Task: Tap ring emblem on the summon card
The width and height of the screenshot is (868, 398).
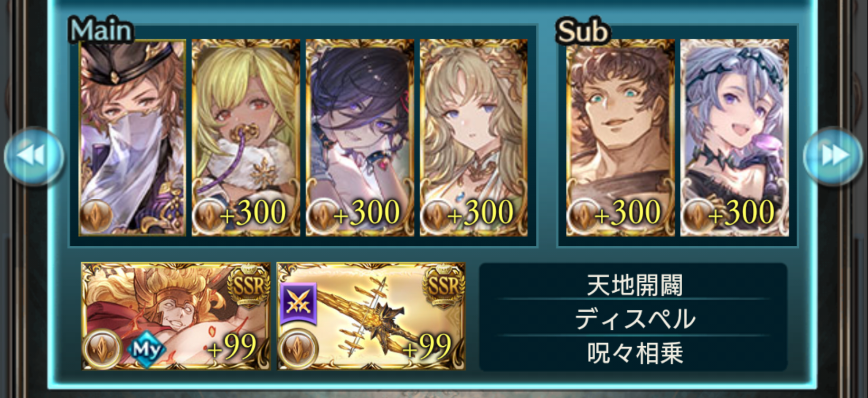Action: pyautogui.click(x=102, y=348)
